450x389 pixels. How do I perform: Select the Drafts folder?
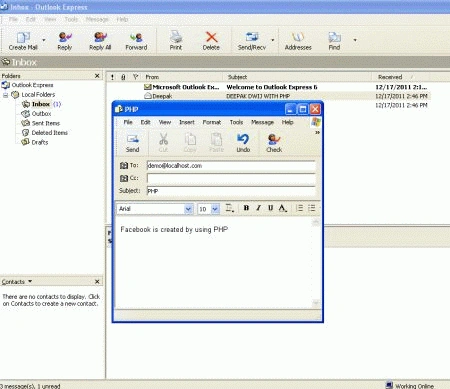tap(40, 142)
